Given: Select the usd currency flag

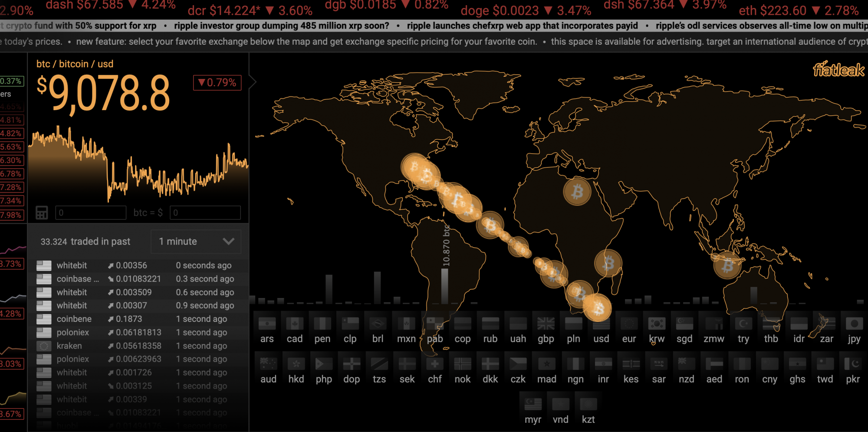Looking at the screenshot, I should pyautogui.click(x=601, y=324).
